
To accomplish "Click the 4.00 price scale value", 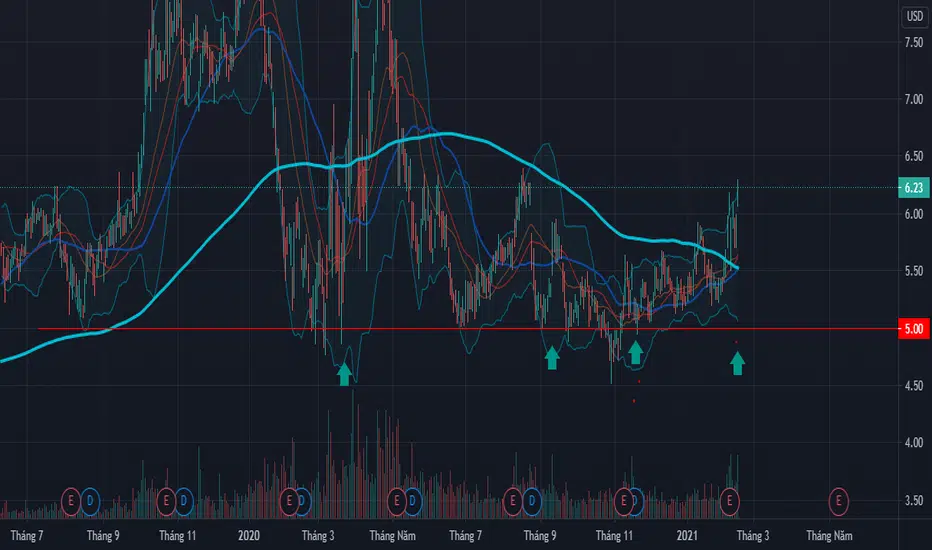I will coord(914,443).
